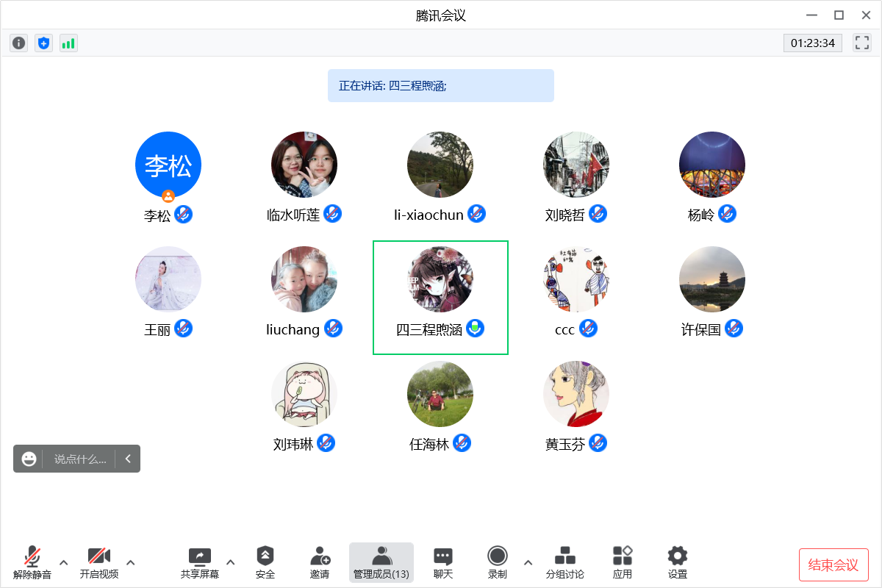Click 李松's muted mic icon
Viewport: 882px width, 588px height.
184,215
